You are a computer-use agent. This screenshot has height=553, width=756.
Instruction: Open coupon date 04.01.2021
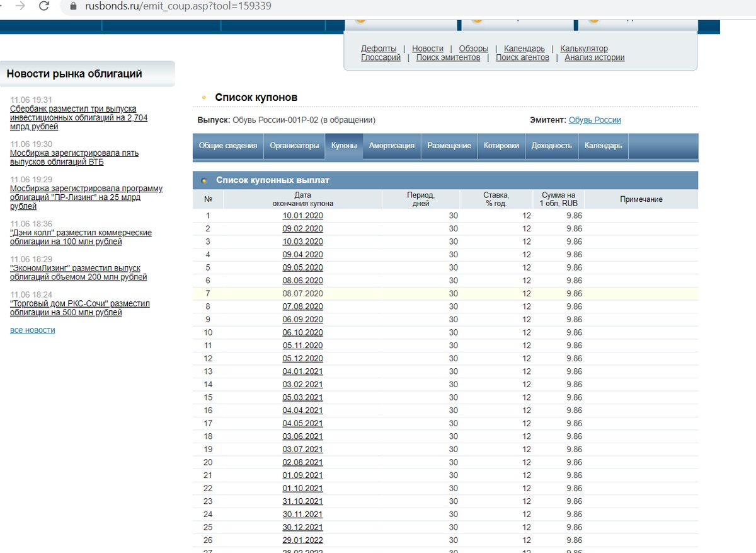pyautogui.click(x=302, y=371)
